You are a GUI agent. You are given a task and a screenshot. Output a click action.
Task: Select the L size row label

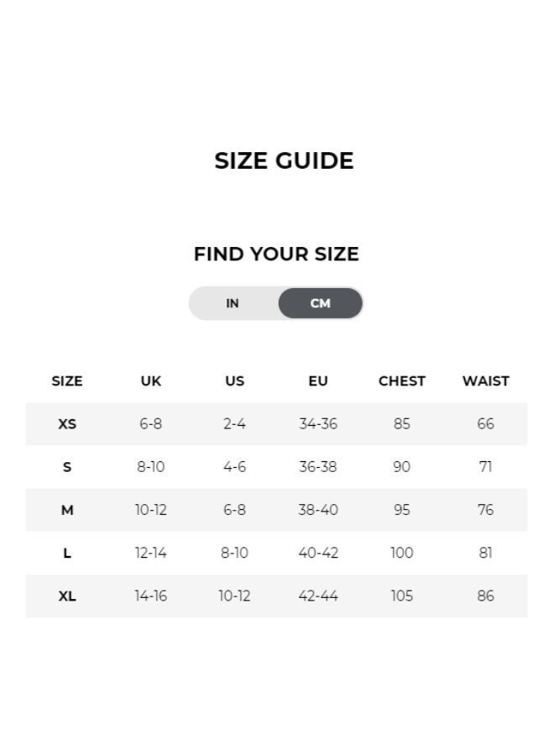(67, 553)
